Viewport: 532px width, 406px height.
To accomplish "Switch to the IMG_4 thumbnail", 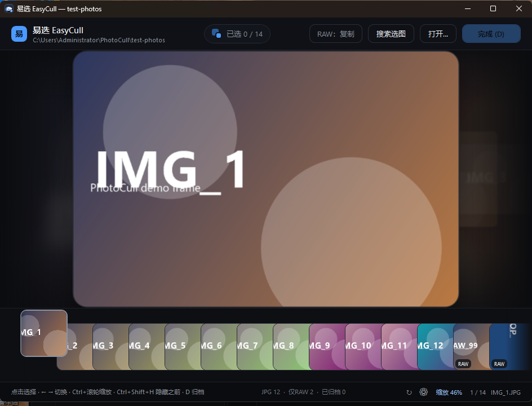I will (x=147, y=347).
